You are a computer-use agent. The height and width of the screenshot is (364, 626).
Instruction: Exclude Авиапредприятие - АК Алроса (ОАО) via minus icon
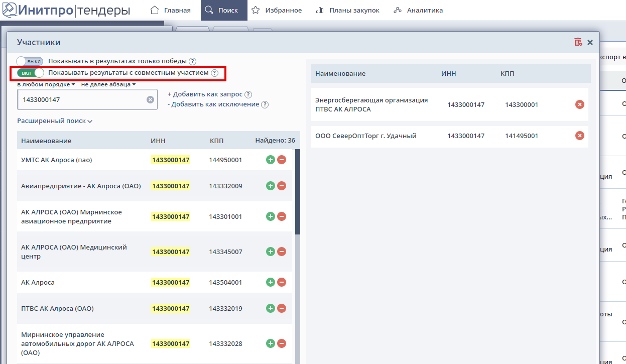click(282, 186)
